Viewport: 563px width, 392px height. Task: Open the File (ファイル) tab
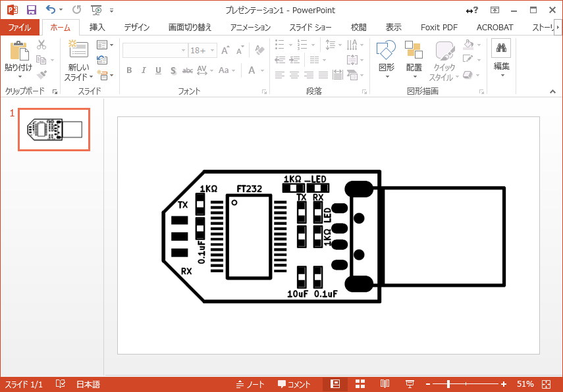(20, 27)
